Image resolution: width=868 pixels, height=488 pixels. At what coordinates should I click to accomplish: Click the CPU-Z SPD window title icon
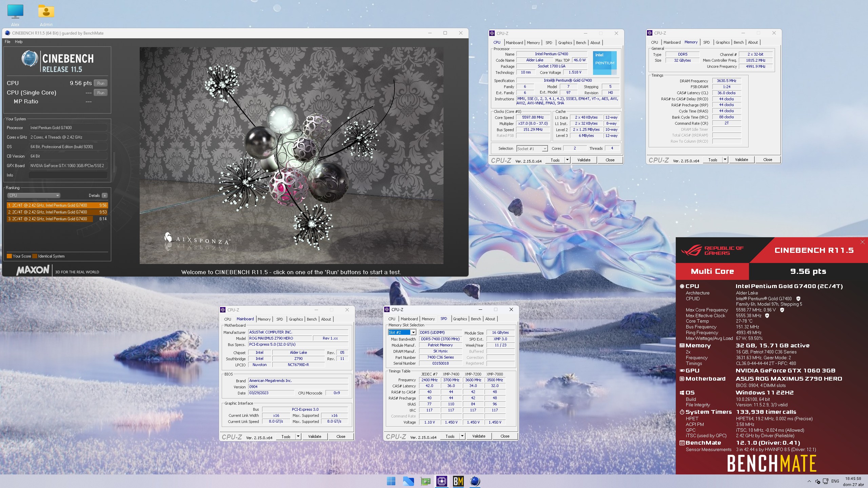coord(387,309)
